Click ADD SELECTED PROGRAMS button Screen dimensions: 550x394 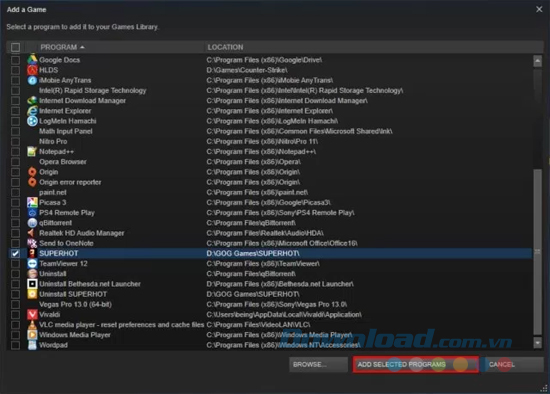416,365
